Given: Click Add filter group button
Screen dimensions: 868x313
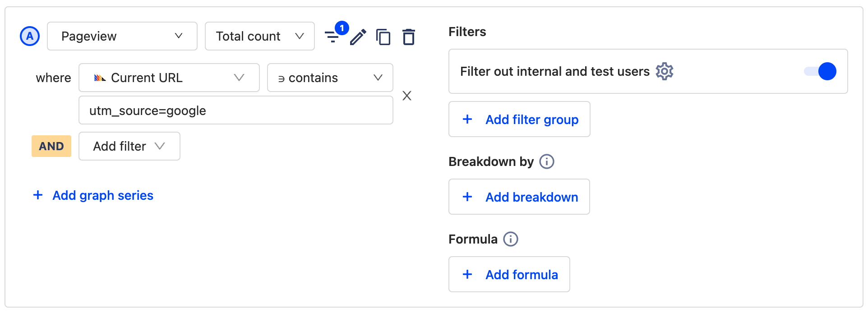Looking at the screenshot, I should [519, 119].
